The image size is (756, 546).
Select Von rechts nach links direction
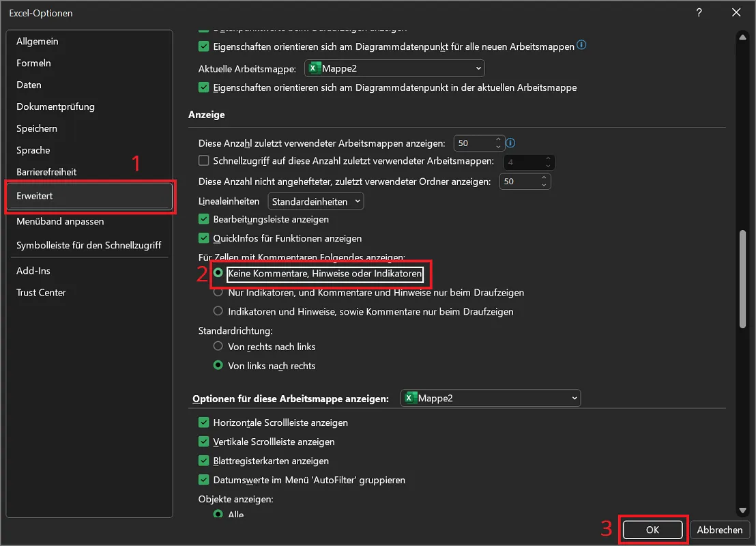218,347
